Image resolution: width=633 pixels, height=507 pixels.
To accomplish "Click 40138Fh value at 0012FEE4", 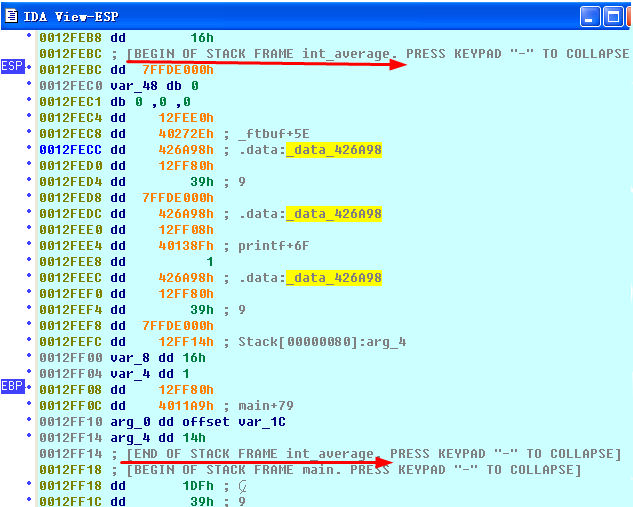I will [x=186, y=246].
